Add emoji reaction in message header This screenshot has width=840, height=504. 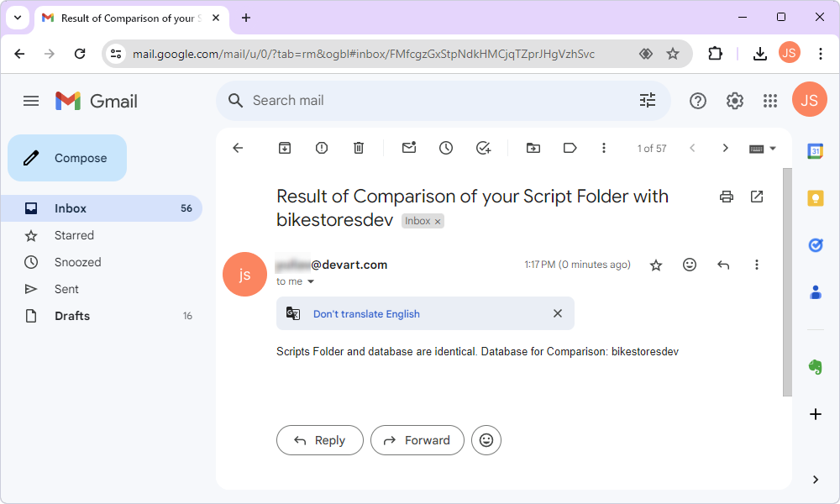[690, 265]
